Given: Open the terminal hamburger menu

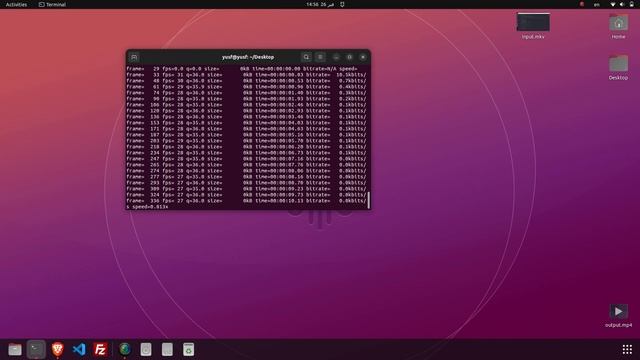Looking at the screenshot, I should pos(320,57).
